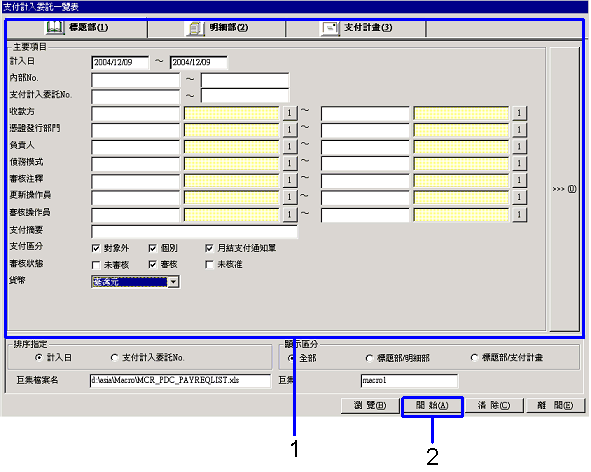This screenshot has width=591, height=472.
Task: Click the 支付摘要 text field
Action: [x=194, y=231]
